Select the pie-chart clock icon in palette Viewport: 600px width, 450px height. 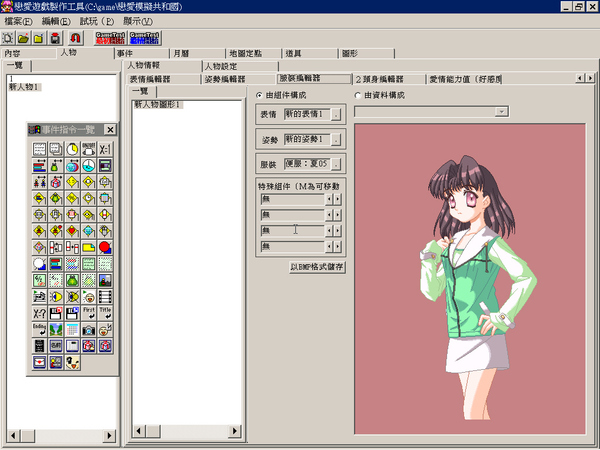click(x=88, y=165)
